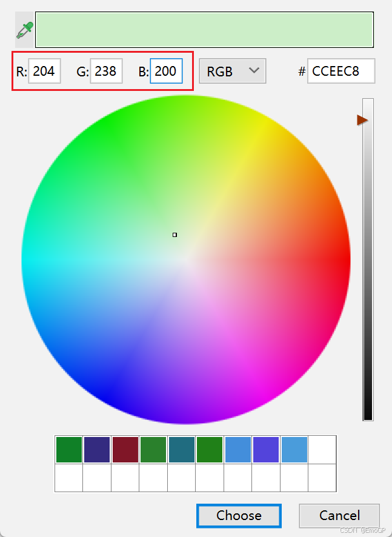Click the Choose button
The image size is (392, 537).
[239, 515]
